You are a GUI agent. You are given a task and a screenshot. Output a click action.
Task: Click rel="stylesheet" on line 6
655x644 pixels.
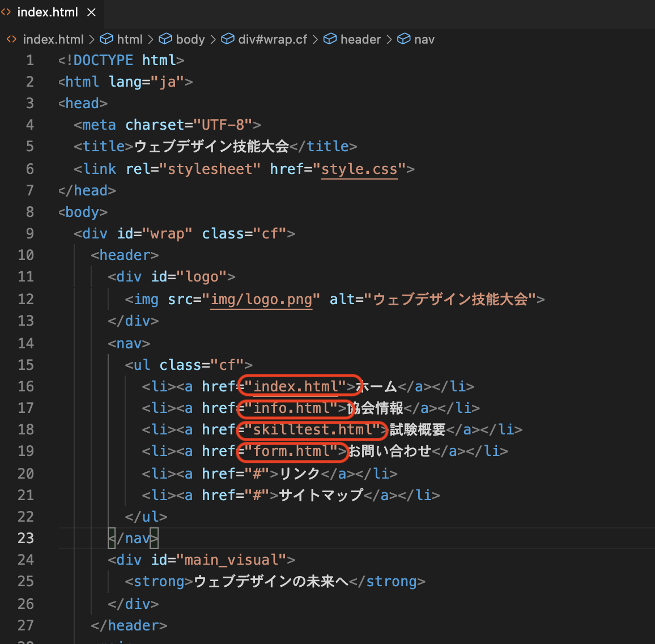click(x=193, y=169)
